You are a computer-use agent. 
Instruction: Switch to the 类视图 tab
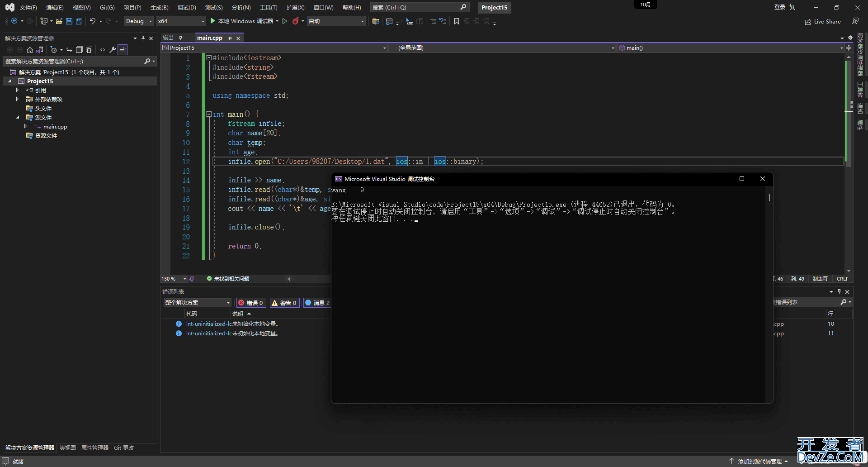[68, 448]
